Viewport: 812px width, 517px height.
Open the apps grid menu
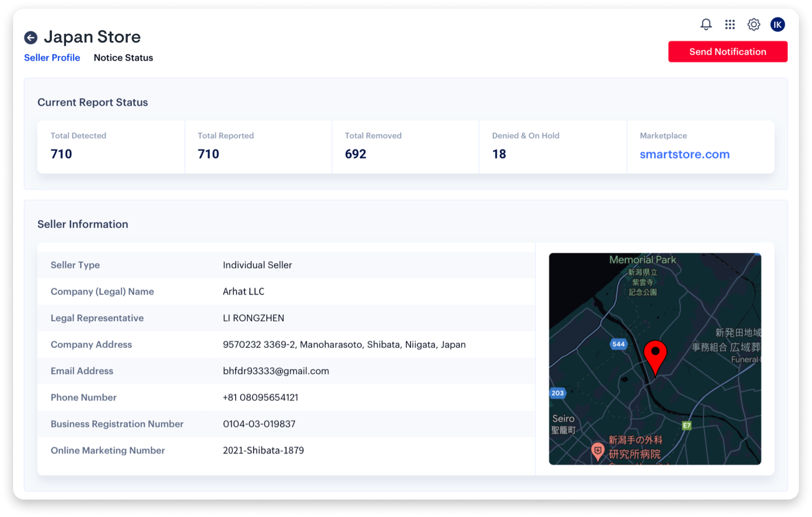point(730,25)
